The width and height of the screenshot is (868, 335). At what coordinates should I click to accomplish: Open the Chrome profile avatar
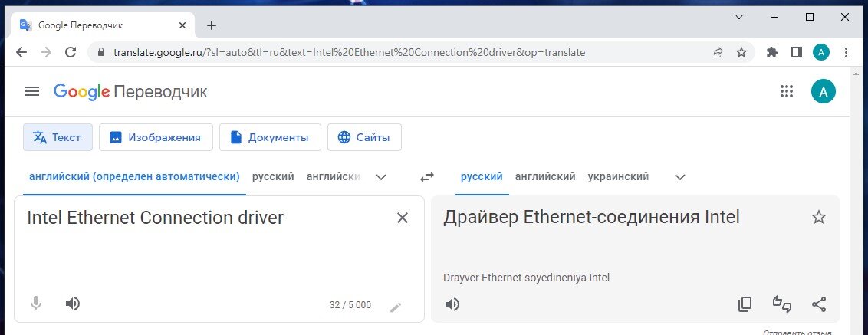tap(821, 53)
